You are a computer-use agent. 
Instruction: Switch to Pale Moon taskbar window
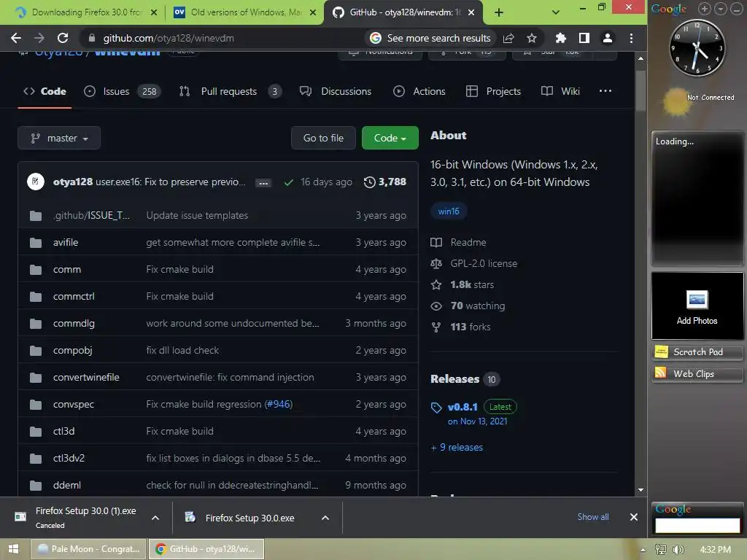88,549
